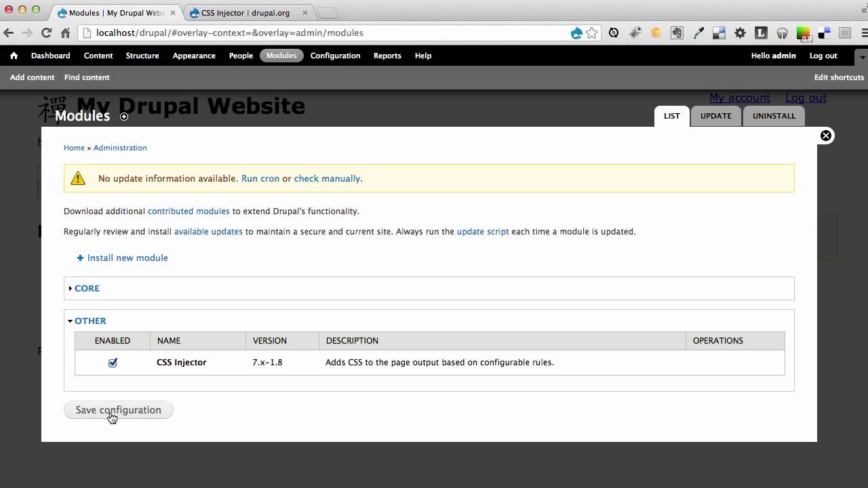Image resolution: width=868 pixels, height=488 pixels.
Task: Click the gear extension icon
Action: (740, 33)
